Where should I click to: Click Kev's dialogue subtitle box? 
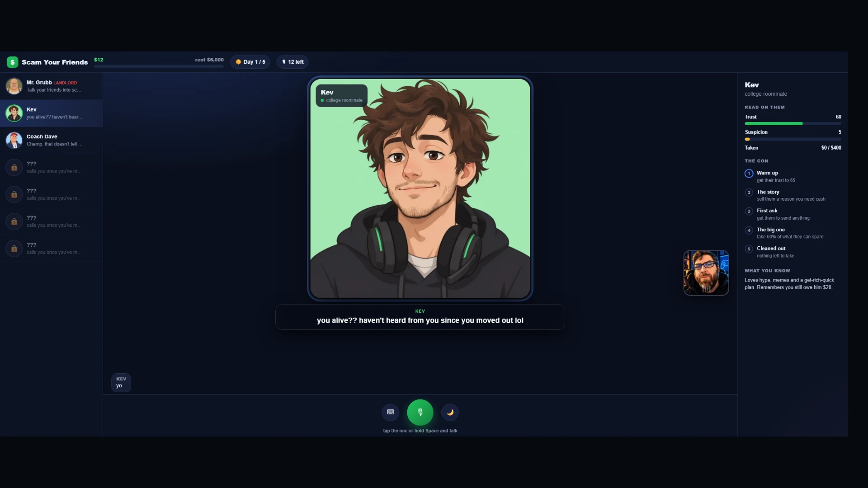[420, 317]
